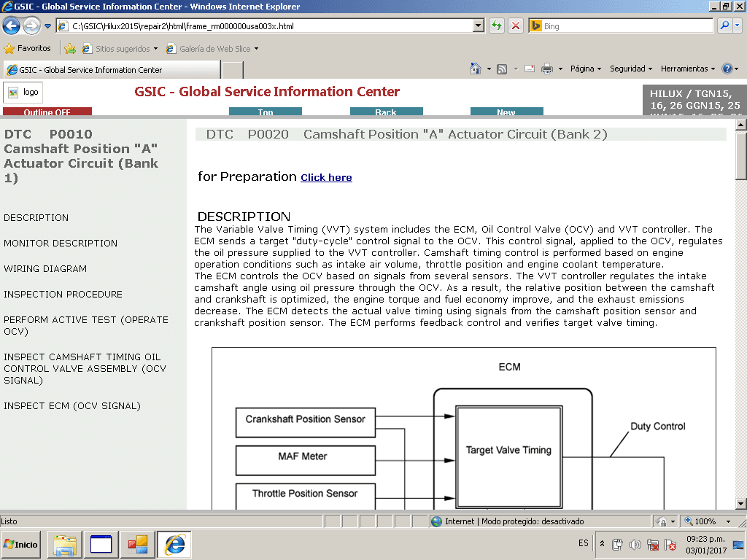Open Internet Explorer taskbar icon
The height and width of the screenshot is (560, 747).
[x=174, y=544]
